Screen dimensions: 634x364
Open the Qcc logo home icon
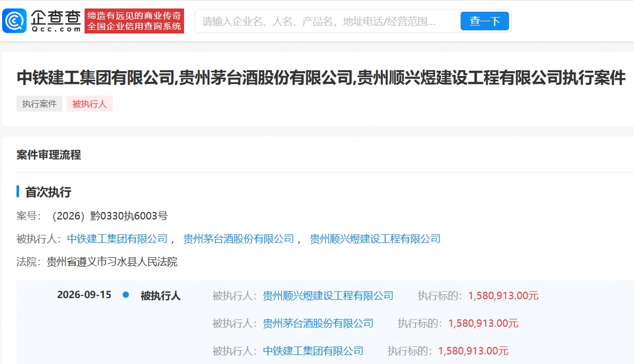tap(14, 21)
